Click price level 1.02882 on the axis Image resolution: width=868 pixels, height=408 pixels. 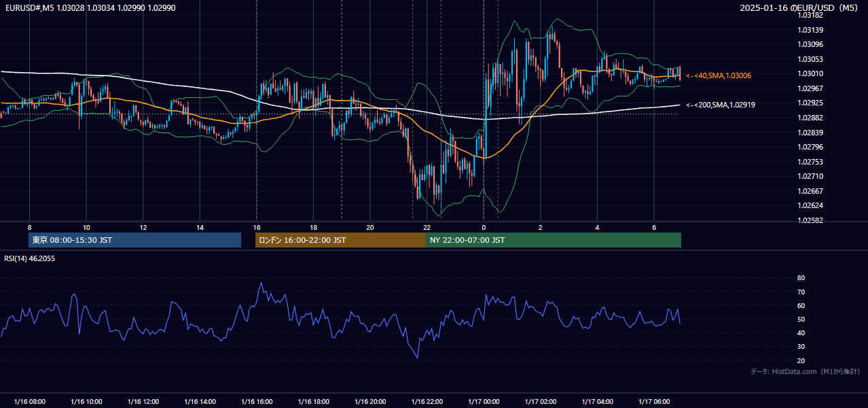pyautogui.click(x=810, y=118)
